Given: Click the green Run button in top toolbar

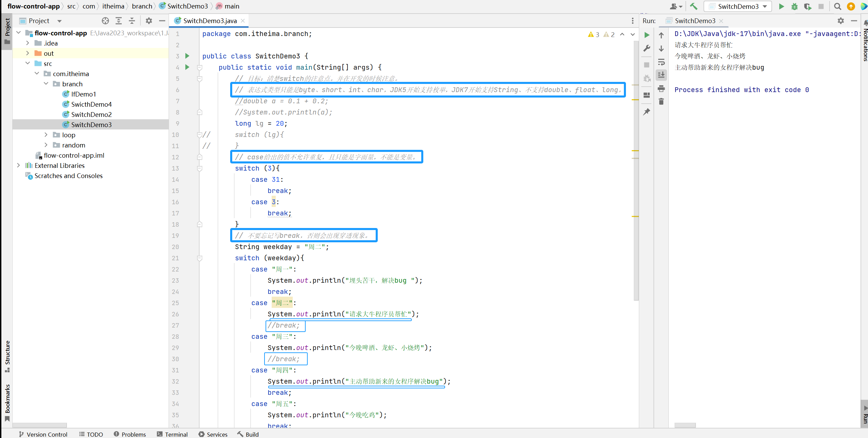Looking at the screenshot, I should tap(781, 6).
